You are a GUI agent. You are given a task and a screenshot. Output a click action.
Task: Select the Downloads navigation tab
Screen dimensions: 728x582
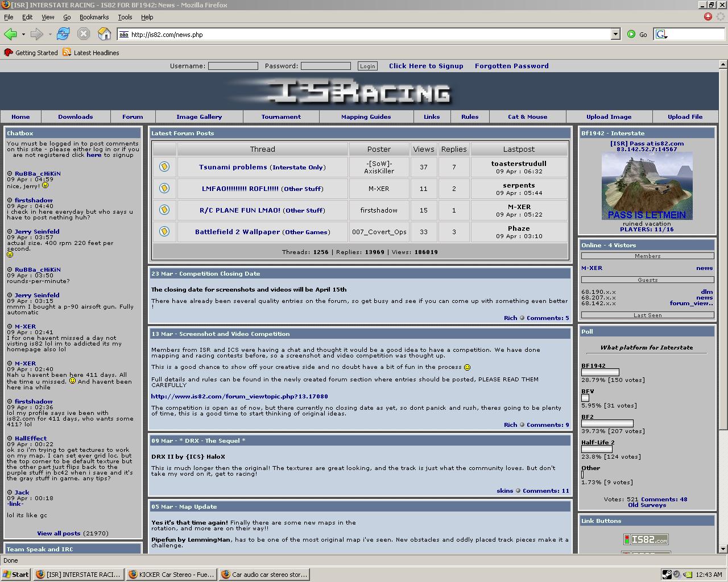76,117
